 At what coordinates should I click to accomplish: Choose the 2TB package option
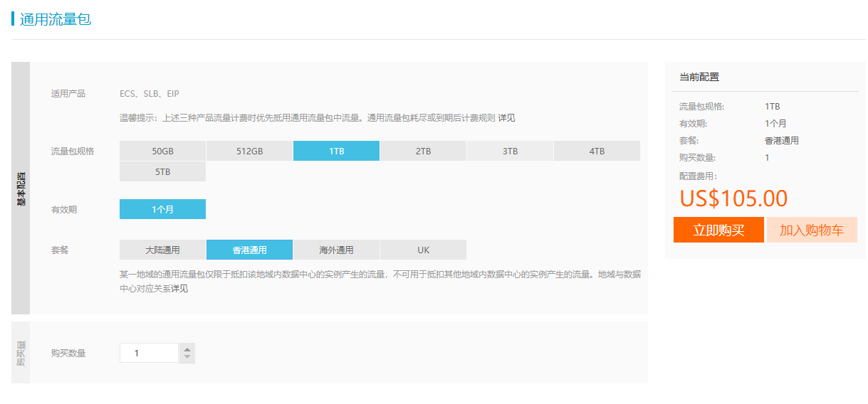[423, 151]
